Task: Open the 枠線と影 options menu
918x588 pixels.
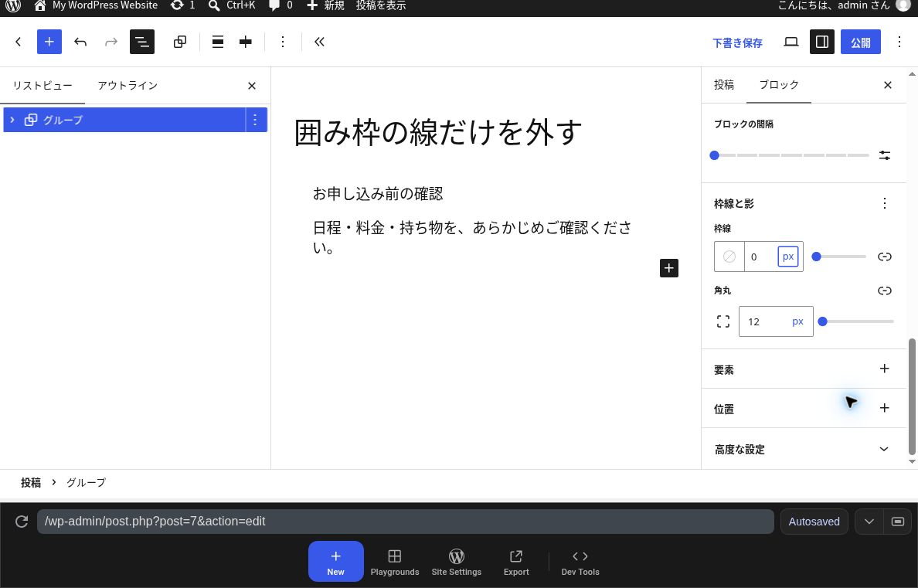Action: (885, 203)
